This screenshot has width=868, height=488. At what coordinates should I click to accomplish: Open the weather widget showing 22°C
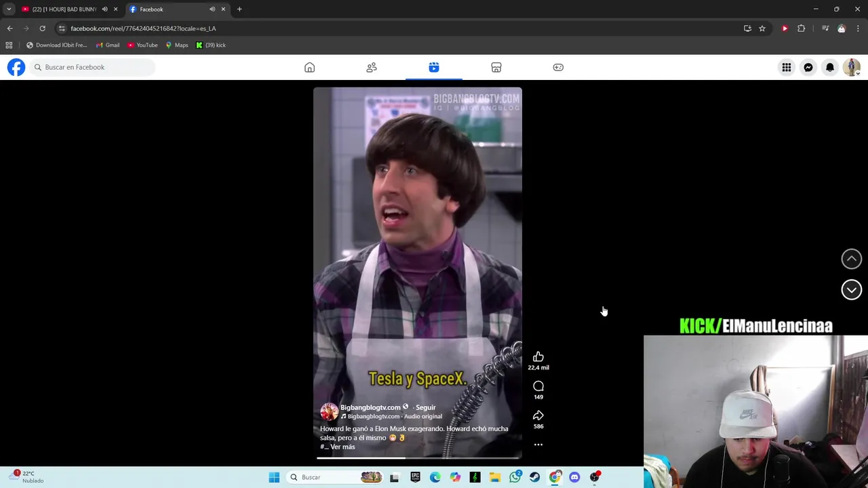pyautogui.click(x=27, y=476)
